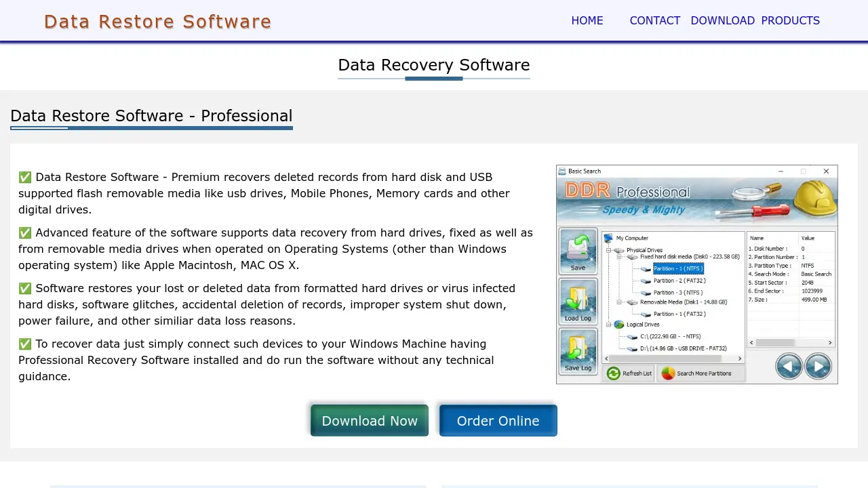The image size is (868, 488).
Task: Click the Download Now button
Action: point(370,421)
